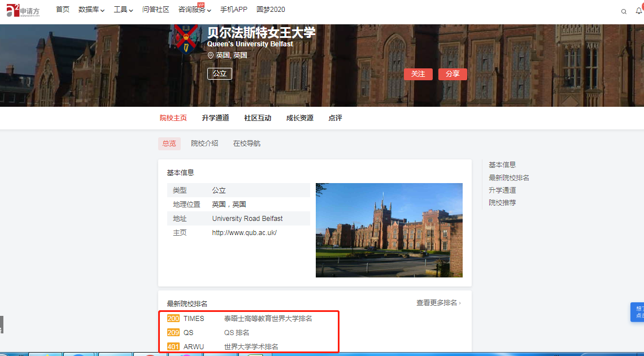Click the campus building photo
The height and width of the screenshot is (356, 644).
click(389, 230)
